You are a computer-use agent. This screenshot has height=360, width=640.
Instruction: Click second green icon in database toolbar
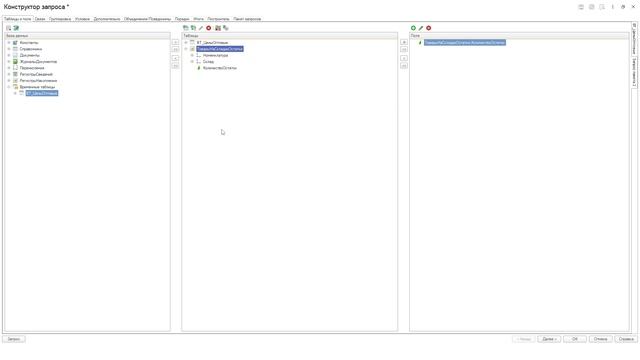pyautogui.click(x=16, y=28)
